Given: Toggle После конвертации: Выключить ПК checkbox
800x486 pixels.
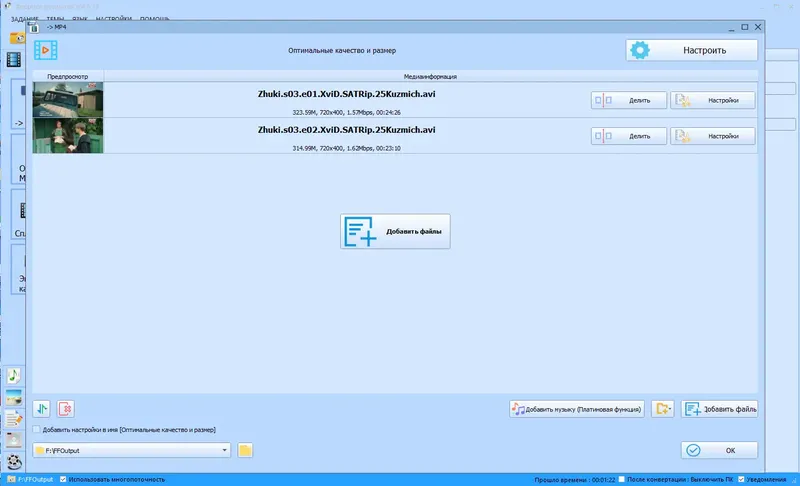Looking at the screenshot, I should click(x=621, y=479).
